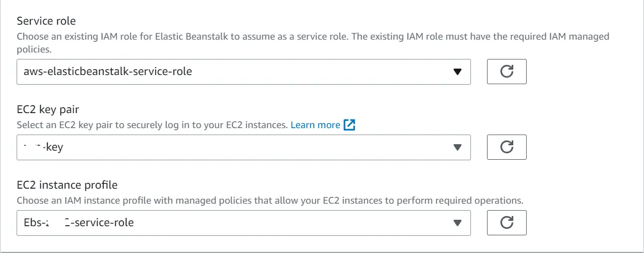Open the Learn more link

click(x=315, y=125)
